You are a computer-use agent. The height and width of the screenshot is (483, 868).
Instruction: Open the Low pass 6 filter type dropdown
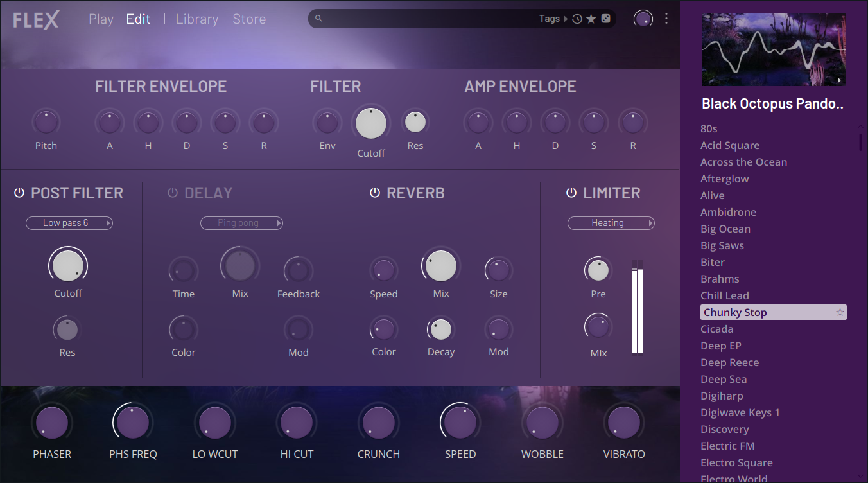69,223
